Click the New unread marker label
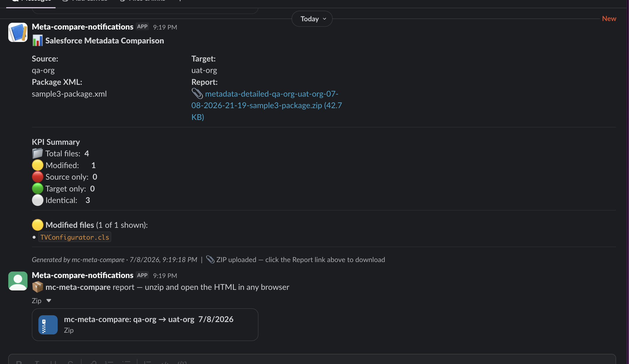Viewport: 629px width, 364px height. [x=609, y=19]
